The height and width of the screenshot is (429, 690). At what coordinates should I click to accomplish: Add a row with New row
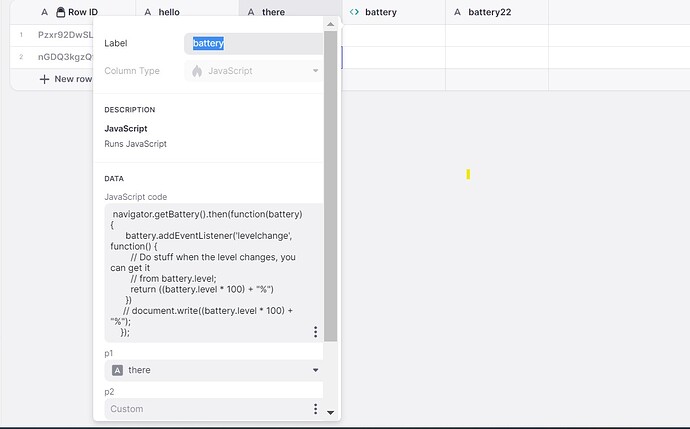point(66,79)
